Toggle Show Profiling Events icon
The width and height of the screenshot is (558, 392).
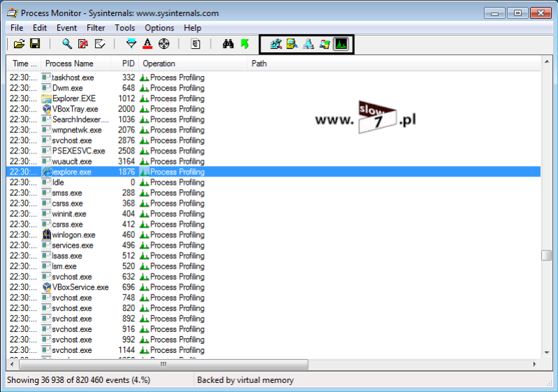[341, 44]
